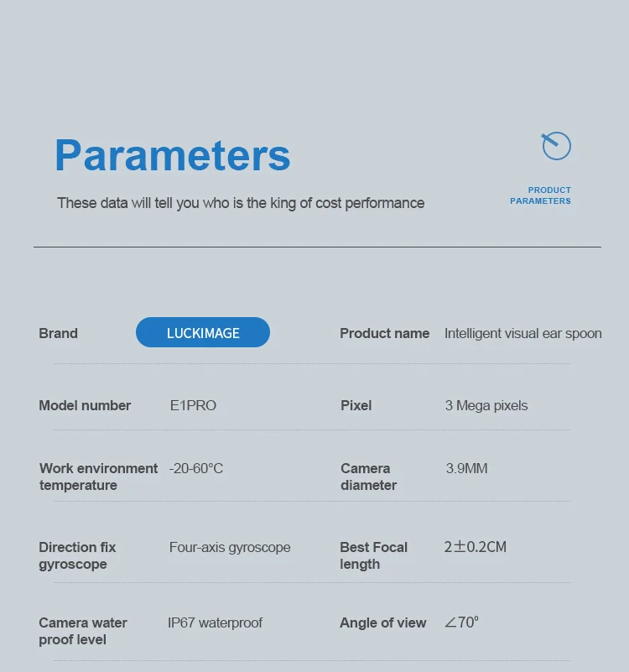Click the Product name label
The height and width of the screenshot is (672, 629).
pyautogui.click(x=384, y=333)
